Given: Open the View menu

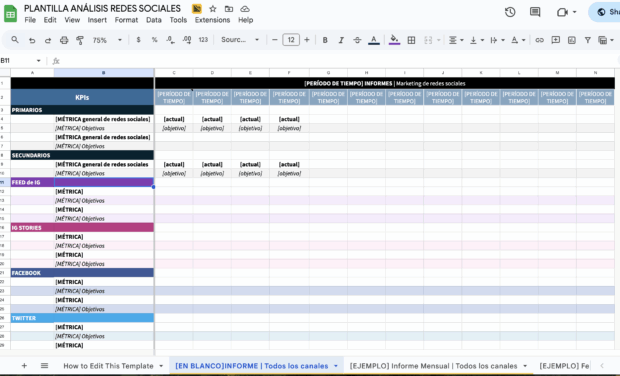Looking at the screenshot, I should pos(72,20).
